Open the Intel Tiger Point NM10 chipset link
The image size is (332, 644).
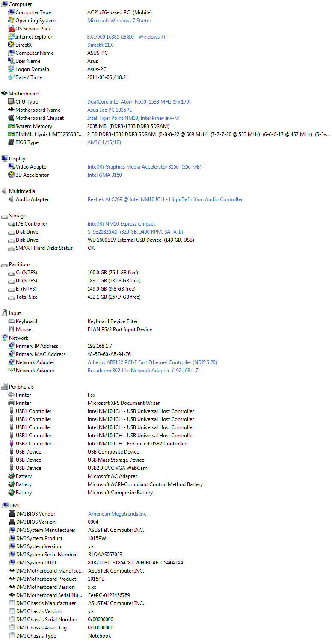pos(133,118)
